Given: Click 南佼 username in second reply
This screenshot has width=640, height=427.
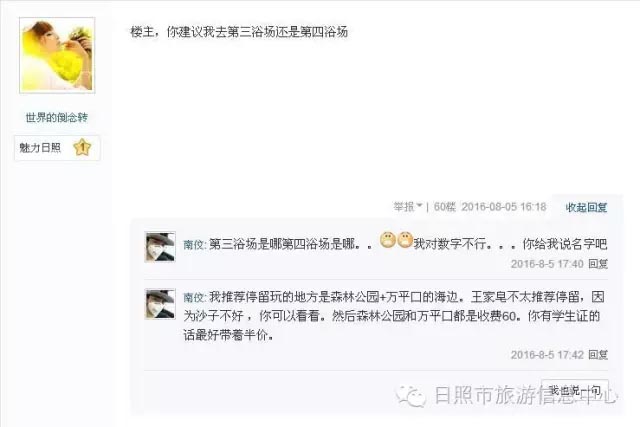Looking at the screenshot, I should pos(193,297).
